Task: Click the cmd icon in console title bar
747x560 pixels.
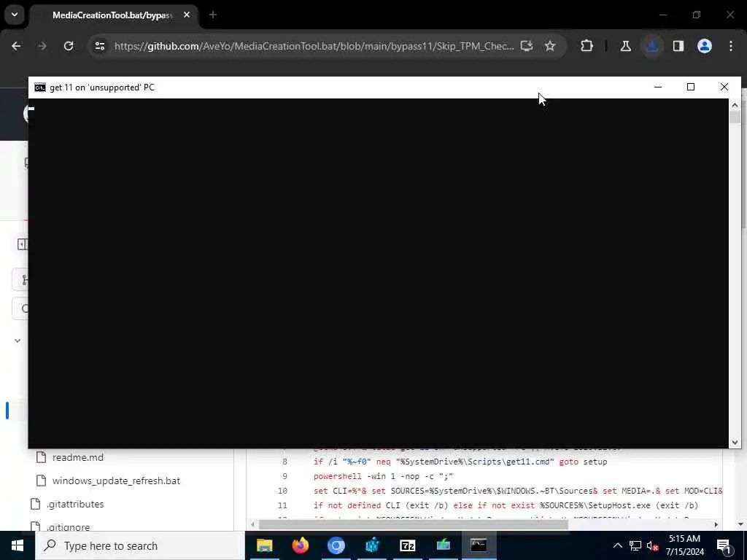Action: coord(40,87)
